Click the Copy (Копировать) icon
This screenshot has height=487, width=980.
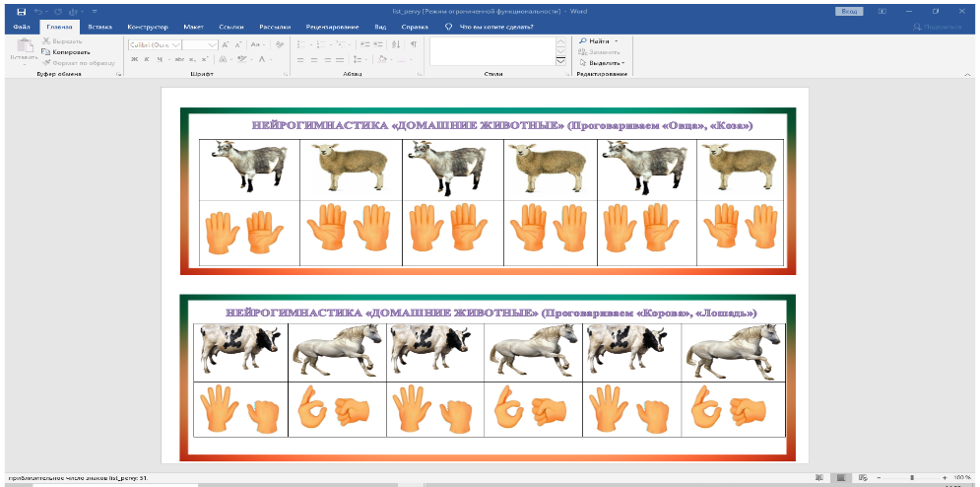pos(47,52)
